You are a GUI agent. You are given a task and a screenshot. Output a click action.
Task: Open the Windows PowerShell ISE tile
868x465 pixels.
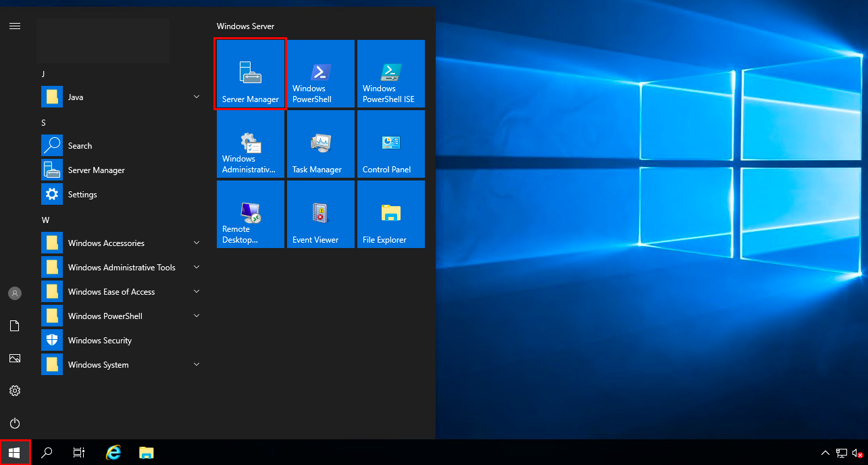[x=391, y=74]
